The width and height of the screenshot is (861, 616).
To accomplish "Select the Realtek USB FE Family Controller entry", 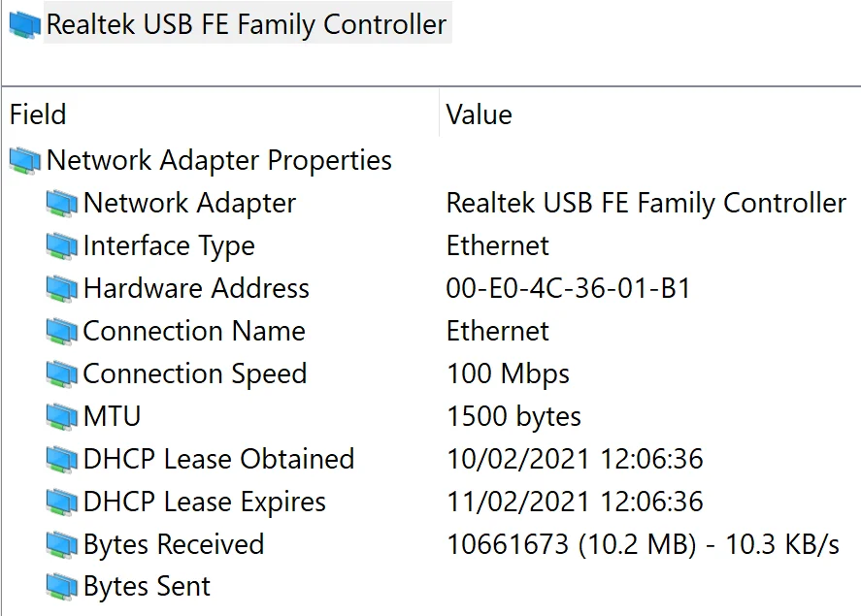I will 247,25.
